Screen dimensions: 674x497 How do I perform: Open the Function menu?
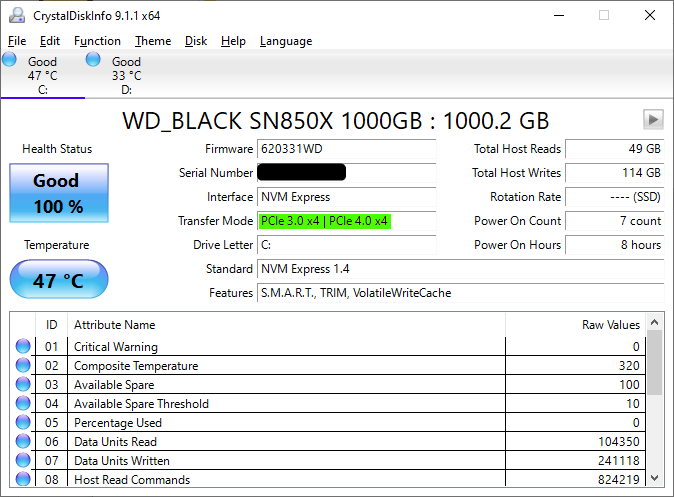point(97,41)
